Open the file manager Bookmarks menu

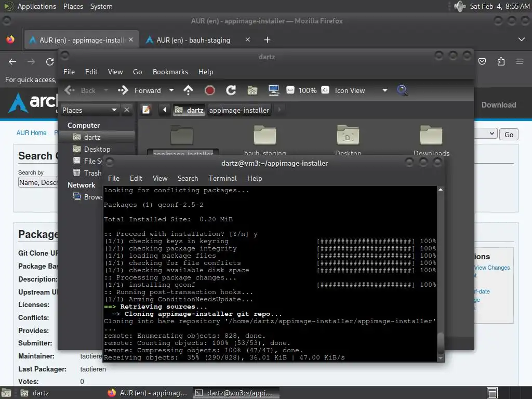point(170,72)
